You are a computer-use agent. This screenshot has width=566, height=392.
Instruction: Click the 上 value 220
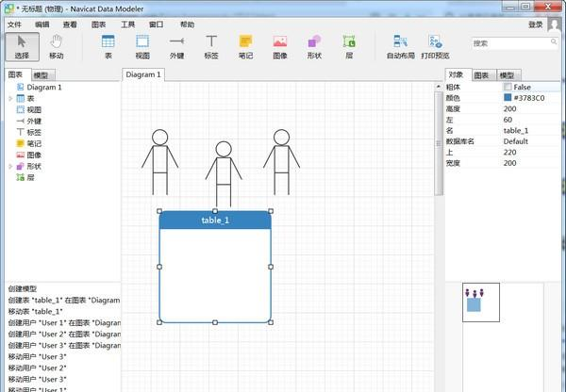(509, 152)
